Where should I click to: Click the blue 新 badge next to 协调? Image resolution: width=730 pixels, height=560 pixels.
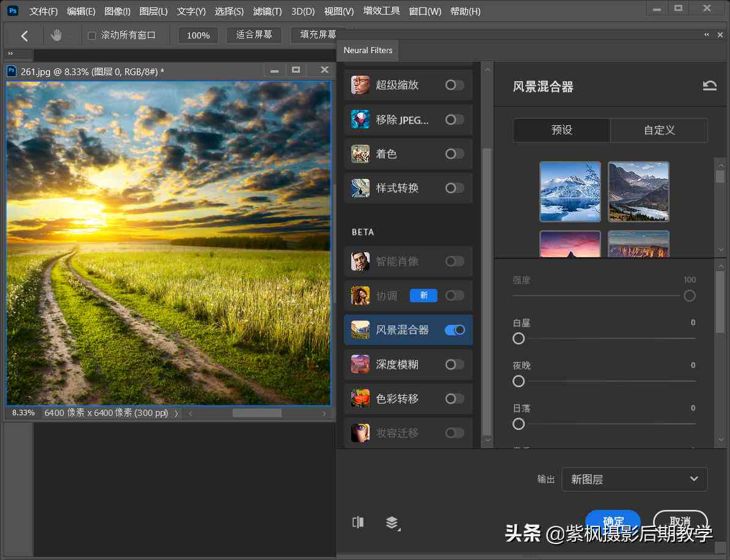423,296
